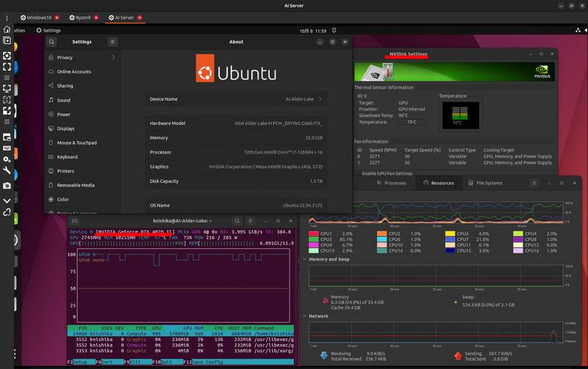Click the downward chevron in left toolbar

click(7, 201)
